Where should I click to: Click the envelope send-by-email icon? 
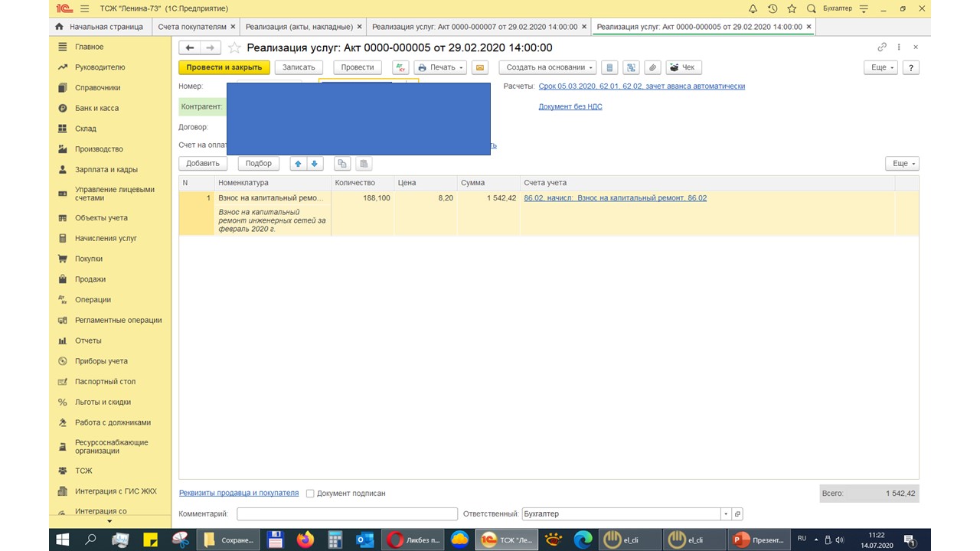pyautogui.click(x=480, y=67)
